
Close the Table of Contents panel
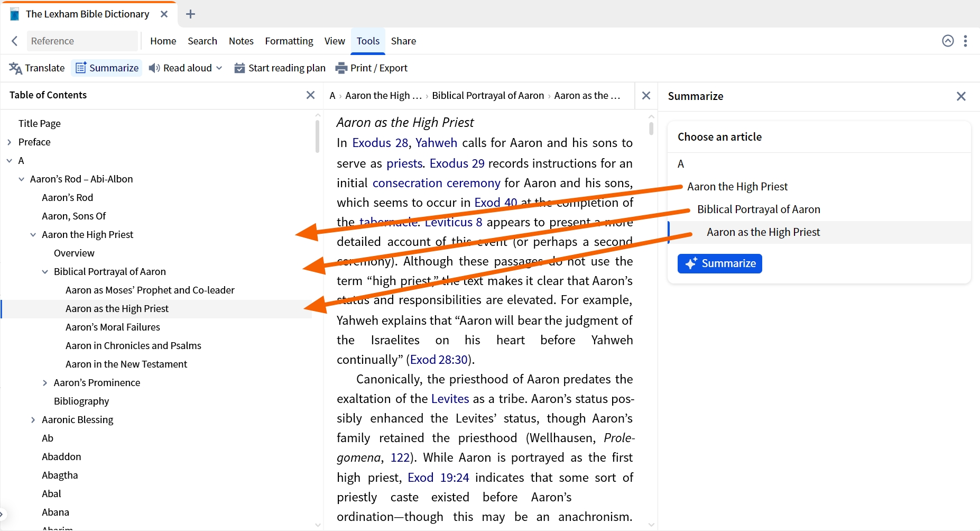[310, 95]
